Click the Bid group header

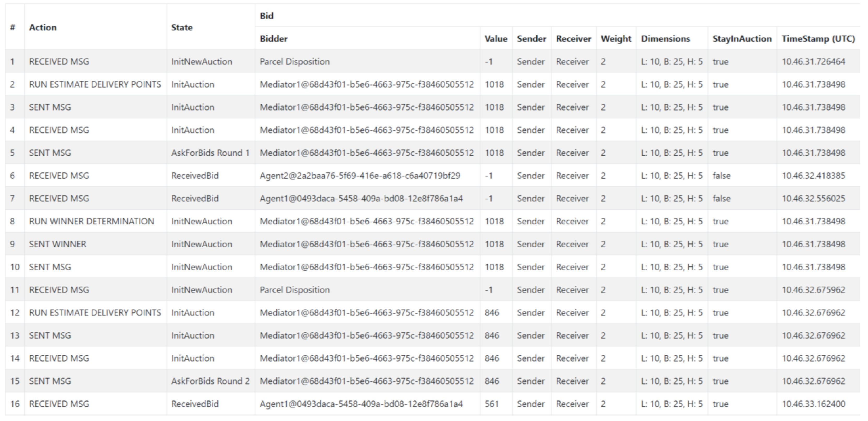267,16
